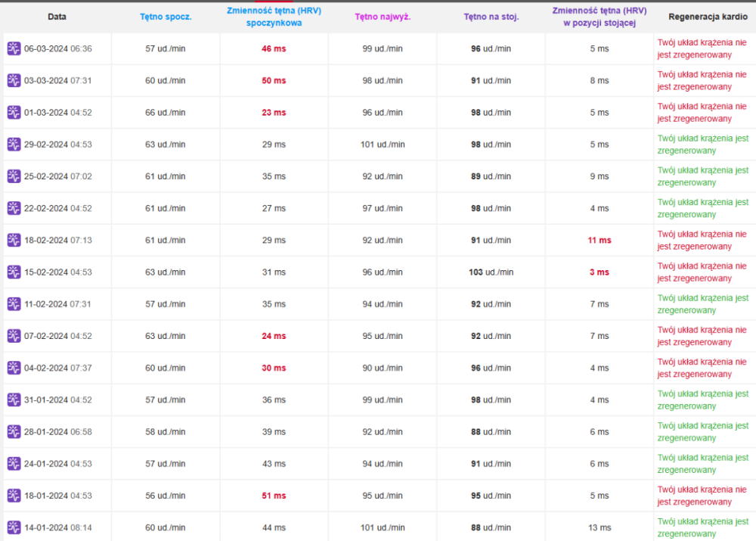Select the Tętno najwyż. column header
The image size is (756, 541).
(383, 17)
